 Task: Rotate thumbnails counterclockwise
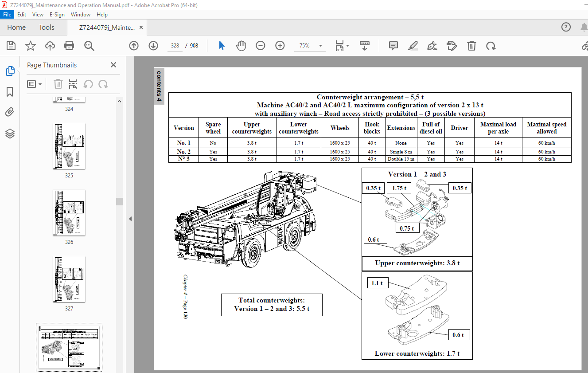tap(88, 84)
